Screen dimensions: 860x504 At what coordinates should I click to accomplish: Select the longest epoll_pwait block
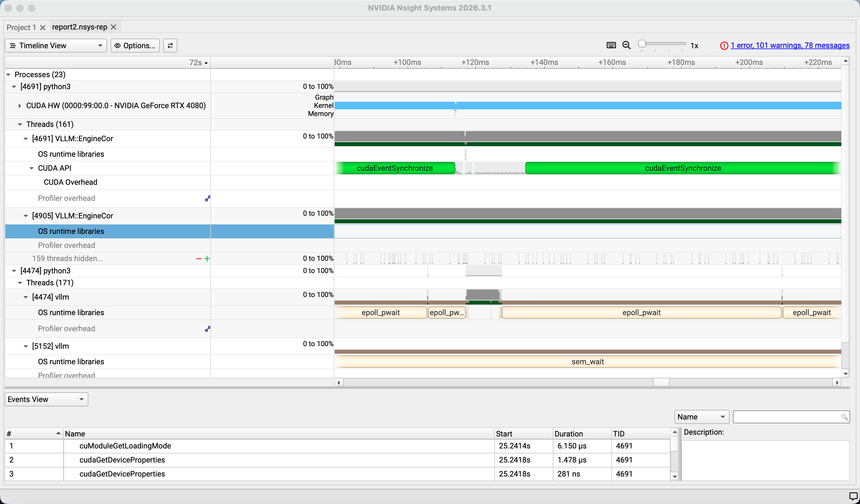coord(641,312)
